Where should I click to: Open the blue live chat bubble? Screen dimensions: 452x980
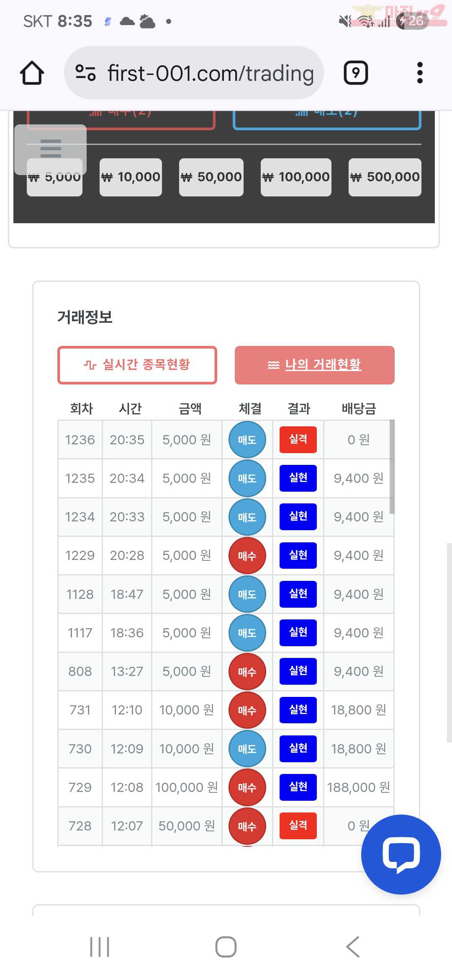coord(401,854)
